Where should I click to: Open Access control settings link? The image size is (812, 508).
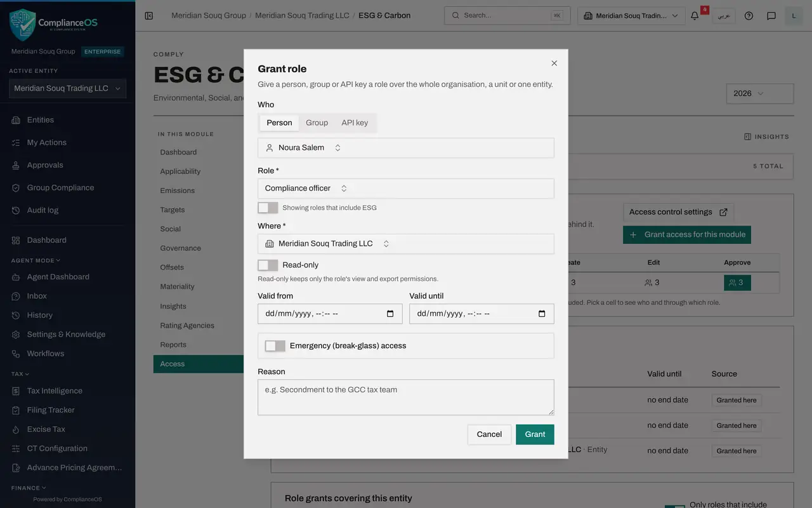(678, 212)
